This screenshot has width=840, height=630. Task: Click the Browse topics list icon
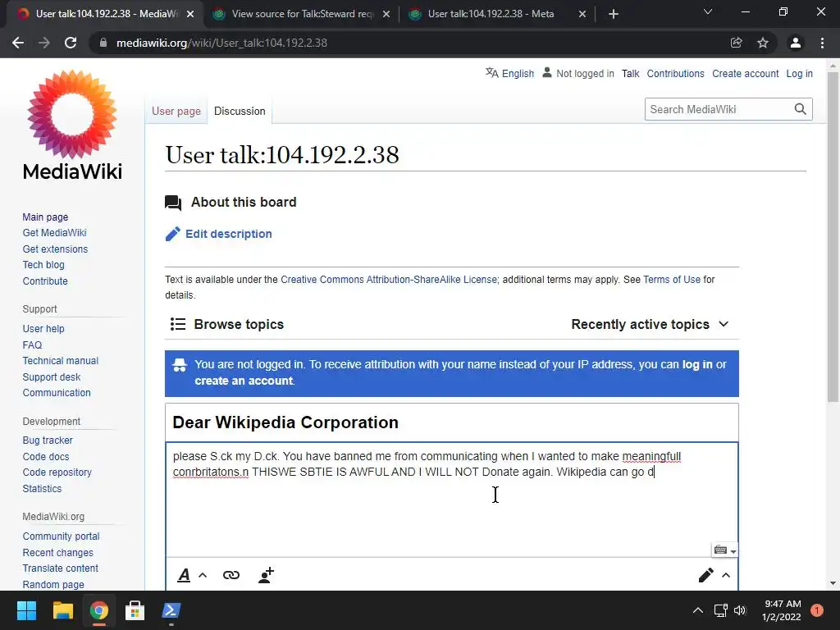[178, 324]
